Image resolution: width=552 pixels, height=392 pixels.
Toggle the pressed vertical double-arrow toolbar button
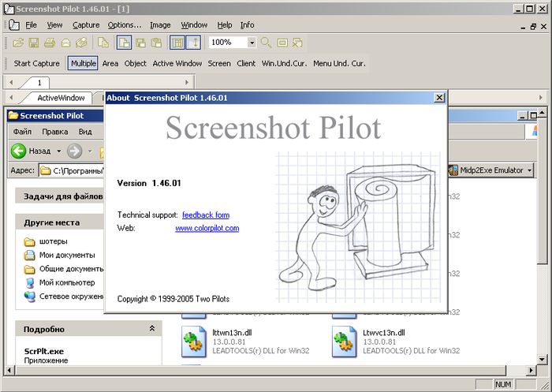pyautogui.click(x=194, y=43)
